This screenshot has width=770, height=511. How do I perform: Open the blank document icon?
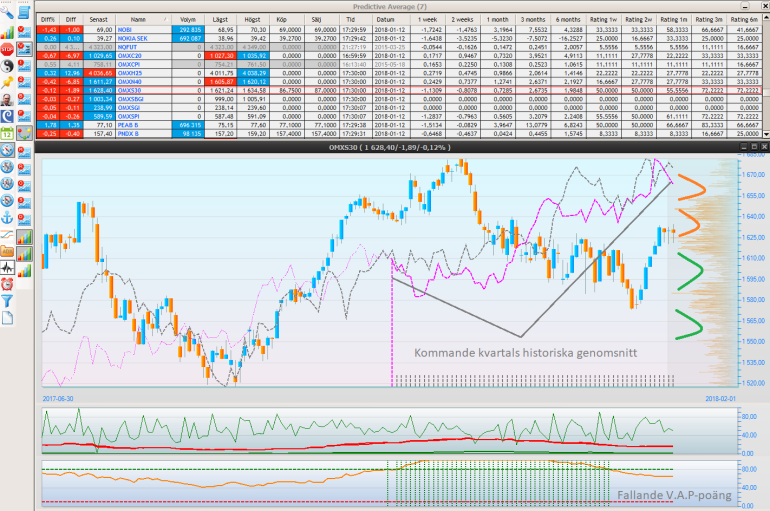[x=8, y=318]
